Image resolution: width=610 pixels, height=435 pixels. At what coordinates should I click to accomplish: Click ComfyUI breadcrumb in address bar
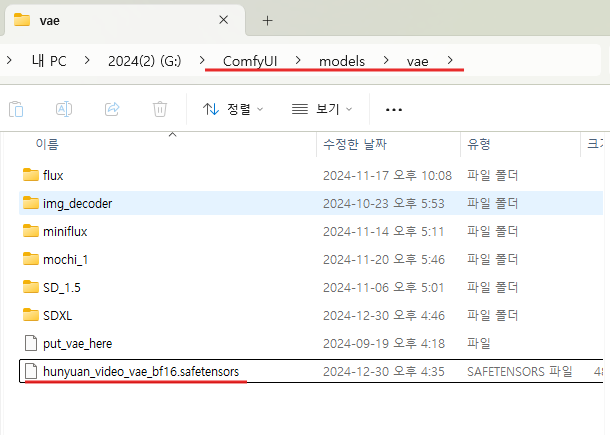click(250, 61)
